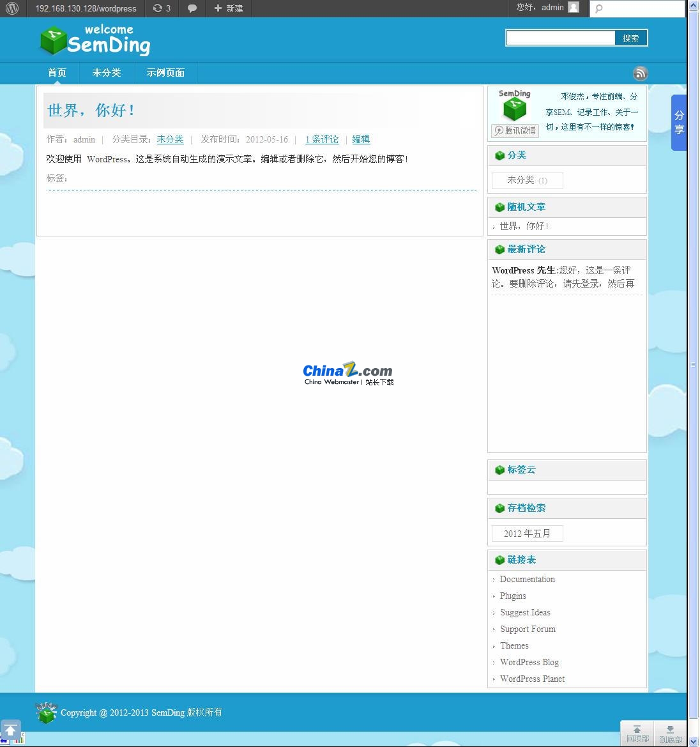This screenshot has height=747, width=700.
Task: Open the RSS feed icon
Action: click(x=640, y=73)
